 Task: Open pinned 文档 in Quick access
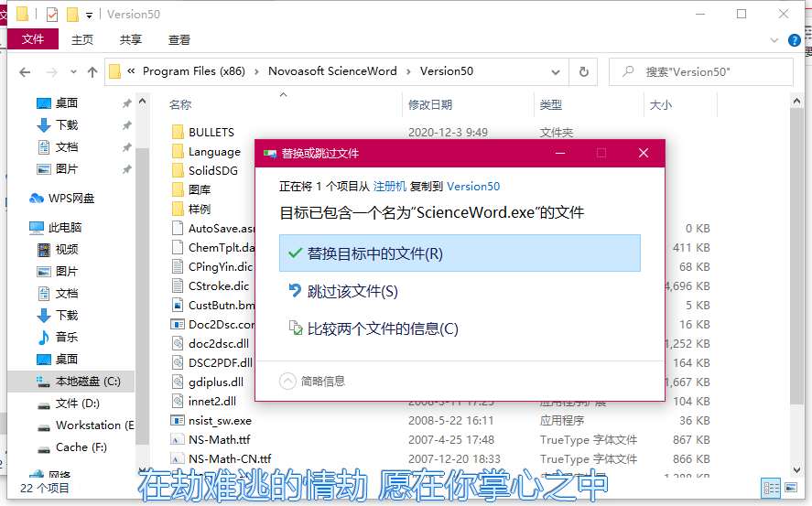click(x=66, y=147)
